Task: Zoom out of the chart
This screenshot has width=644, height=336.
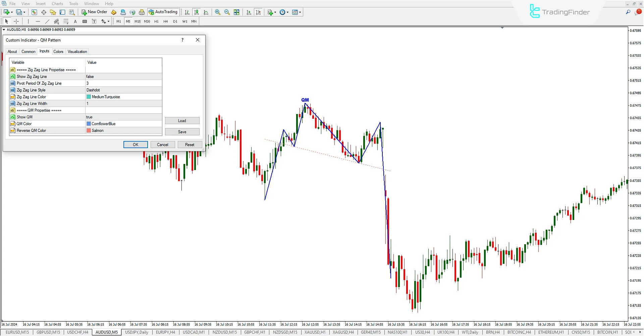Action: pos(227,12)
